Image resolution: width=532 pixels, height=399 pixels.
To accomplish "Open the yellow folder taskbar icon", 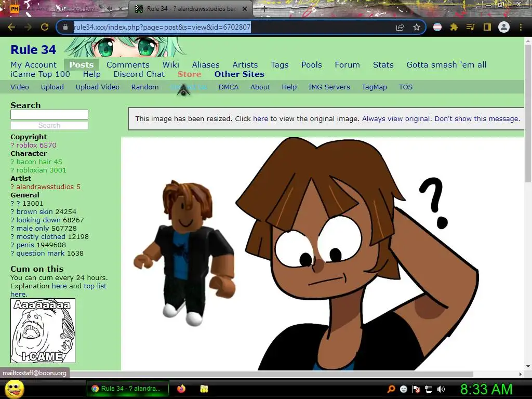I will click(x=204, y=389).
